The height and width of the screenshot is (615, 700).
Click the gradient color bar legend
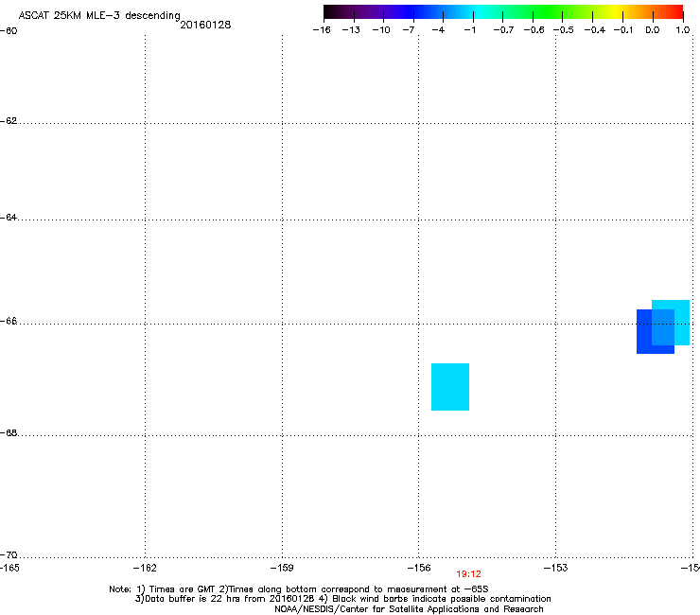[503, 12]
